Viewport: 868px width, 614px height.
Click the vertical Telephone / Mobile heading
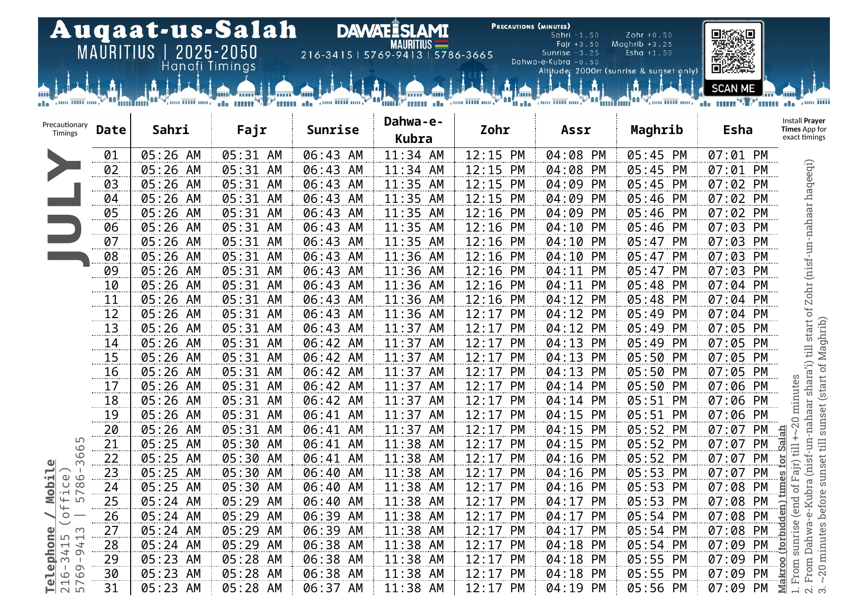(x=50, y=526)
